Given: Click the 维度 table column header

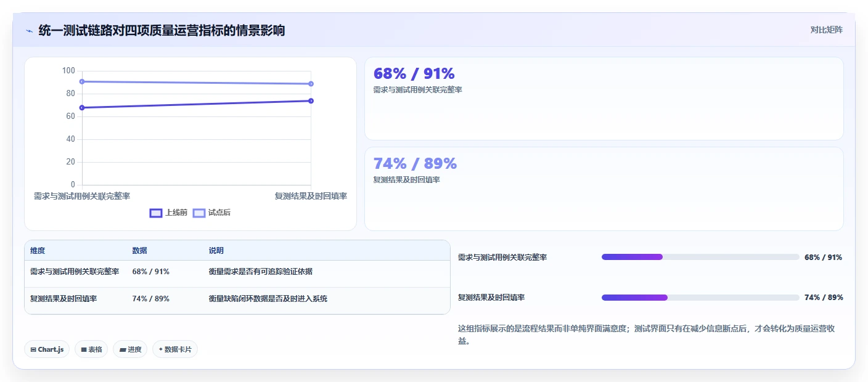Looking at the screenshot, I should (x=38, y=251).
